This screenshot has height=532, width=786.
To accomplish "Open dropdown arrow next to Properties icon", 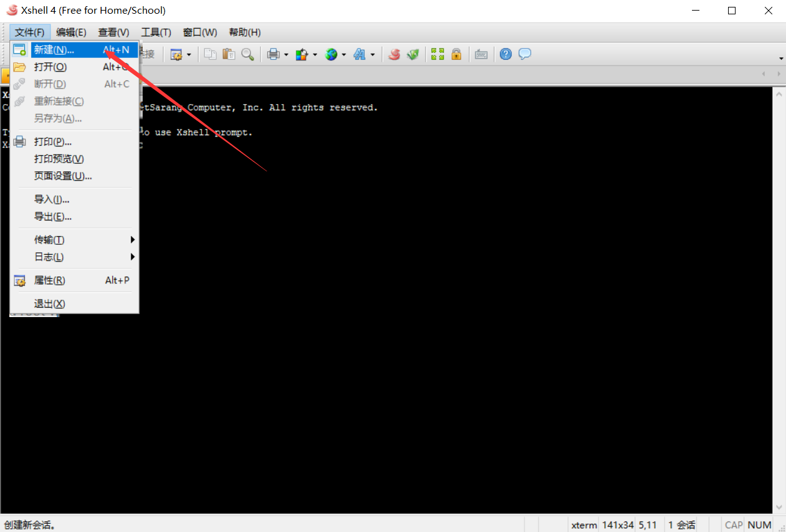I will [x=189, y=55].
